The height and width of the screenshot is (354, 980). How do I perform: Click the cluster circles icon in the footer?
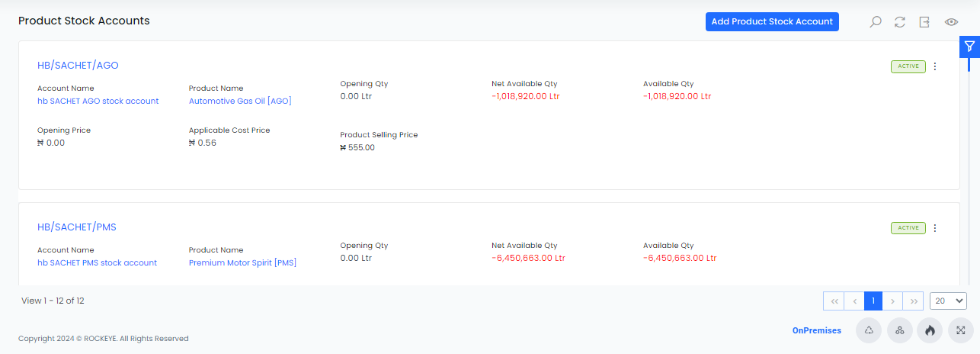point(900,330)
